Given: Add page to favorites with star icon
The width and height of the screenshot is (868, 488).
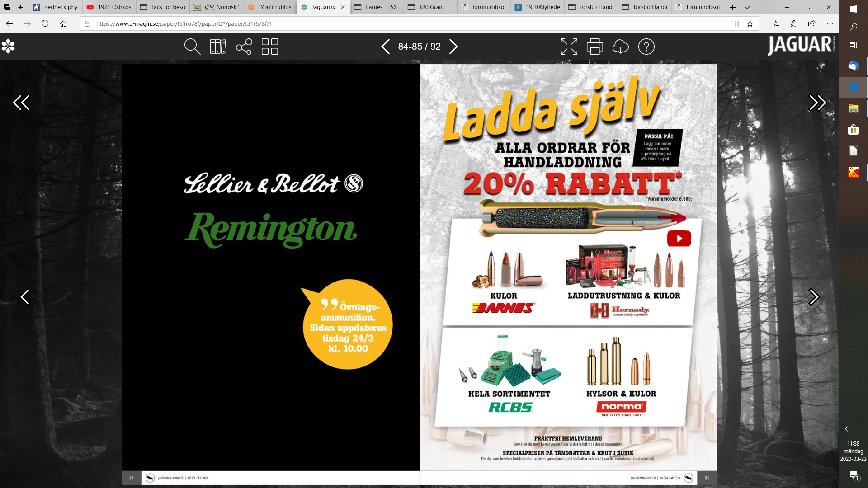Looking at the screenshot, I should click(750, 24).
